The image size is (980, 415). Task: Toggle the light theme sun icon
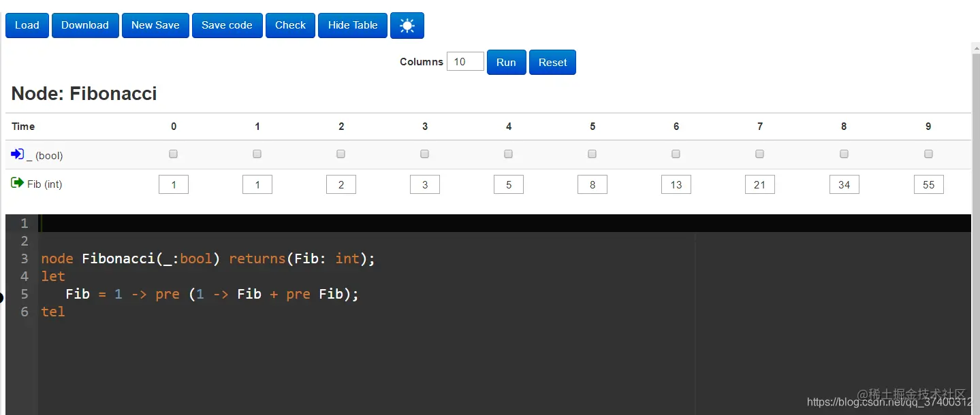[x=407, y=26]
